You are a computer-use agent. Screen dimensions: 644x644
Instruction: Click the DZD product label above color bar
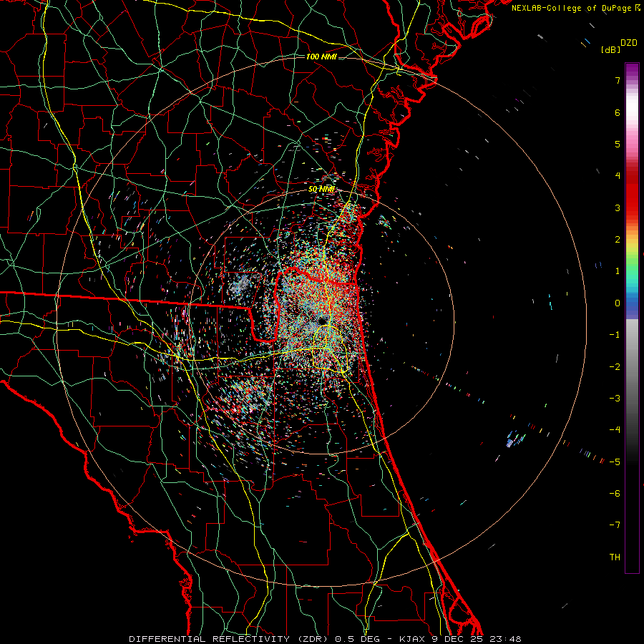(629, 43)
